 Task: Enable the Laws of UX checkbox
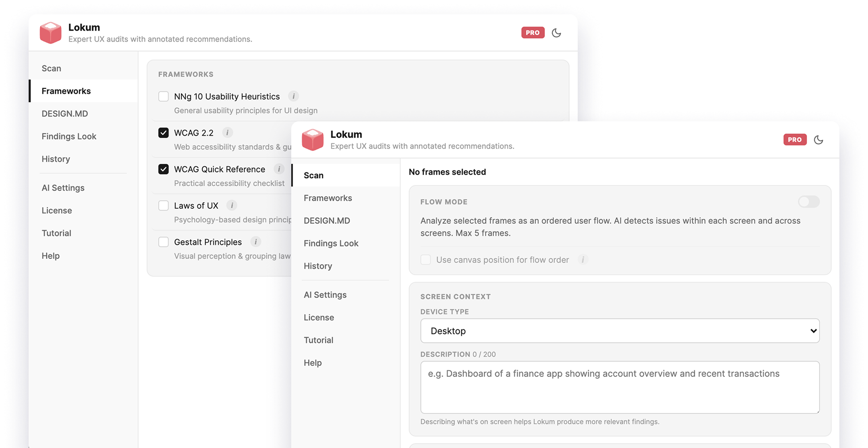coord(163,205)
